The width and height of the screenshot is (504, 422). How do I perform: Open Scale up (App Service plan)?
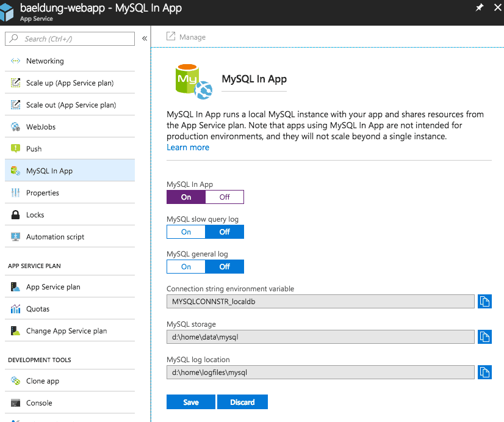click(x=70, y=83)
